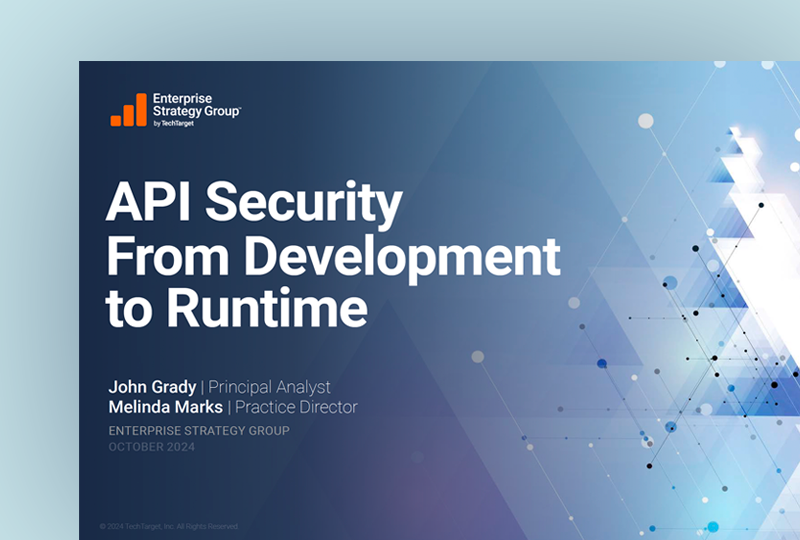The image size is (800, 540).
Task: Click the title line 'to Runtime'
Action: click(236, 308)
